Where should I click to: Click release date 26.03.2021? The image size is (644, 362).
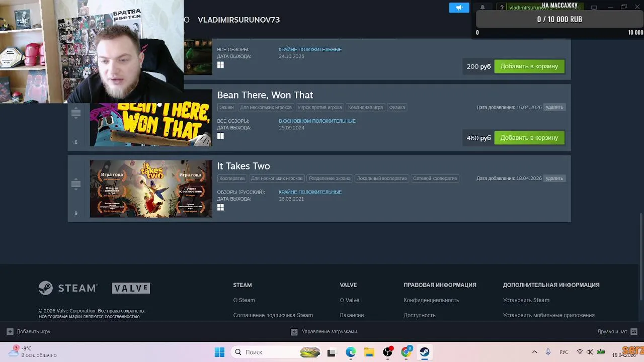click(x=291, y=199)
